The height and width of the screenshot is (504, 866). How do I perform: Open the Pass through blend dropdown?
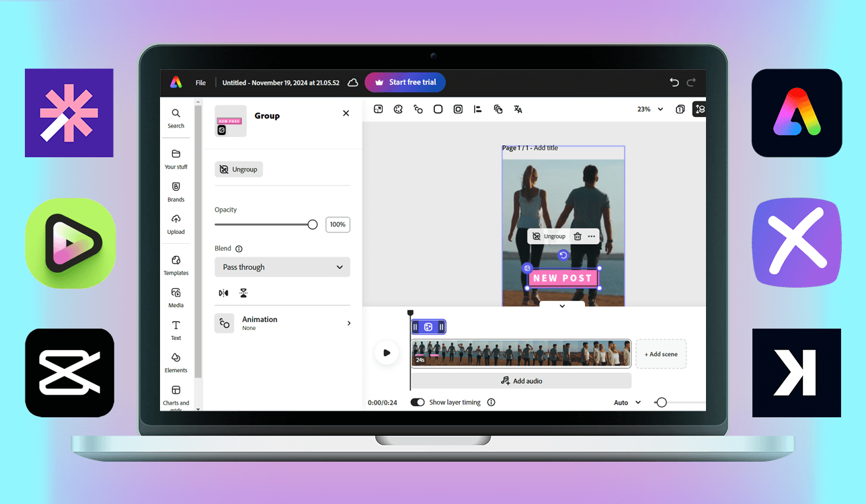tap(282, 267)
